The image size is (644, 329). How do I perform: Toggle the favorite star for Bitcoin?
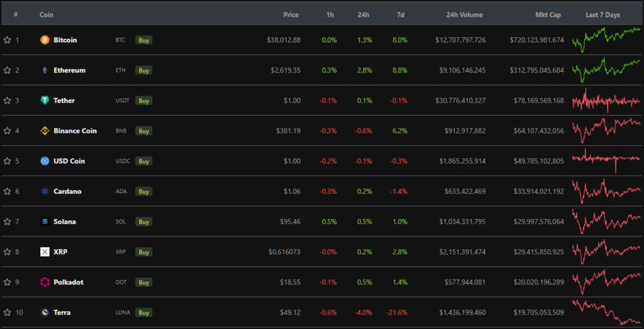pyautogui.click(x=8, y=40)
